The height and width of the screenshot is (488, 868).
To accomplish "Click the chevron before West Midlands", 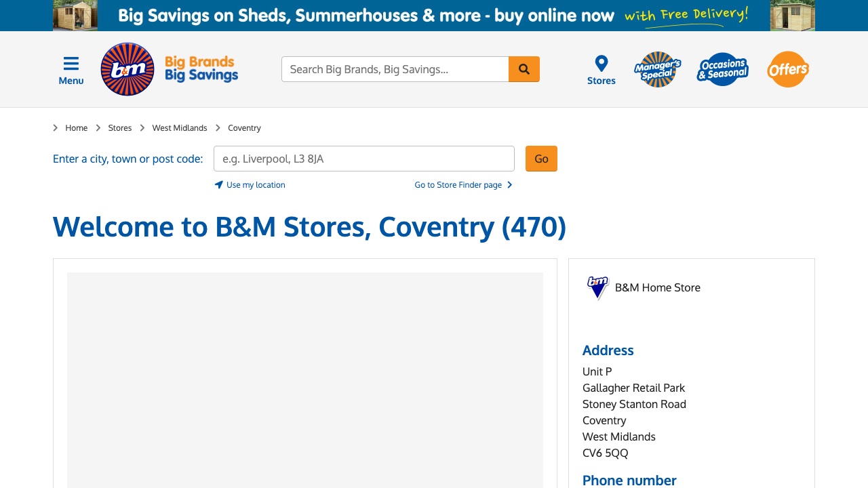I will click(142, 127).
